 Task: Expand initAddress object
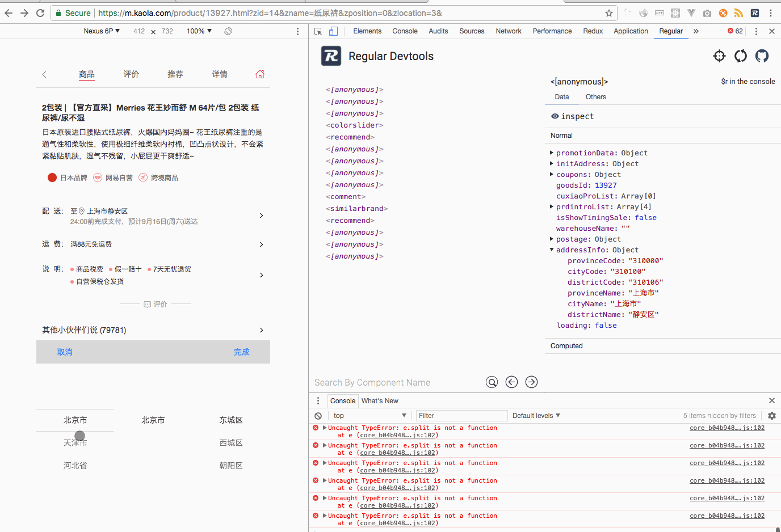pos(552,163)
